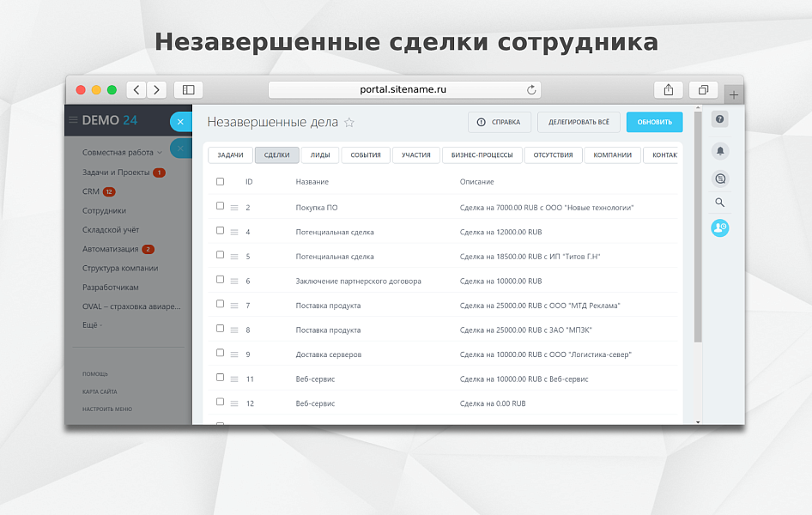The width and height of the screenshot is (812, 515).
Task: Switch to the Лиды tab
Action: pos(319,155)
